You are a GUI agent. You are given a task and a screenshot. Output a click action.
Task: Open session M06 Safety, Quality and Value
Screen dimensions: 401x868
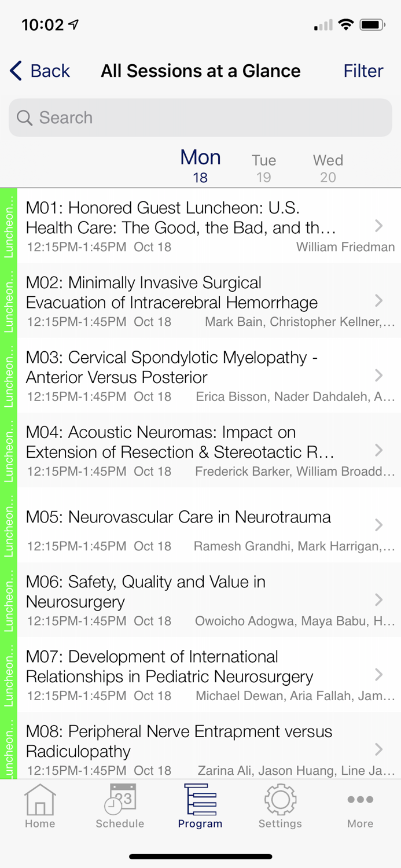(x=200, y=600)
